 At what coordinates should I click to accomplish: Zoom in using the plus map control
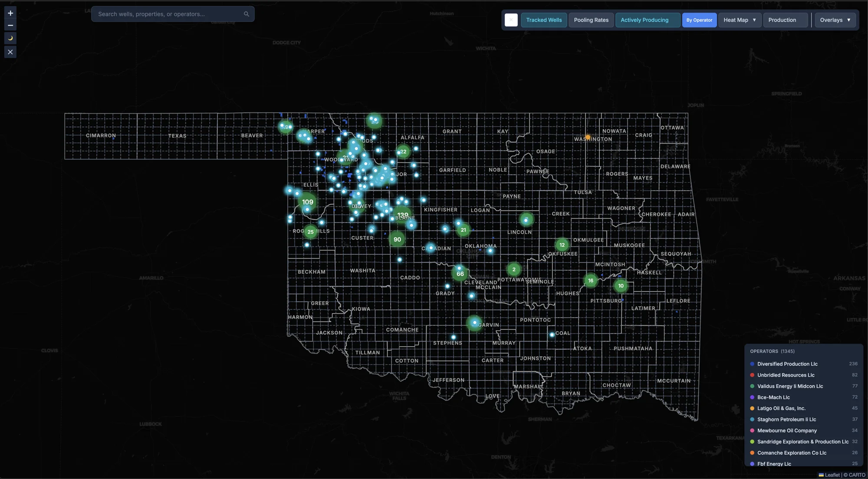[10, 13]
